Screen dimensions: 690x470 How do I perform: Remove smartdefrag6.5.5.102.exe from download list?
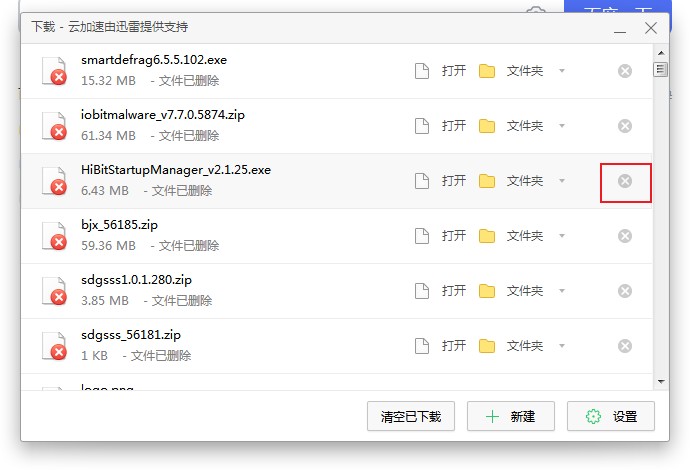[x=624, y=71]
